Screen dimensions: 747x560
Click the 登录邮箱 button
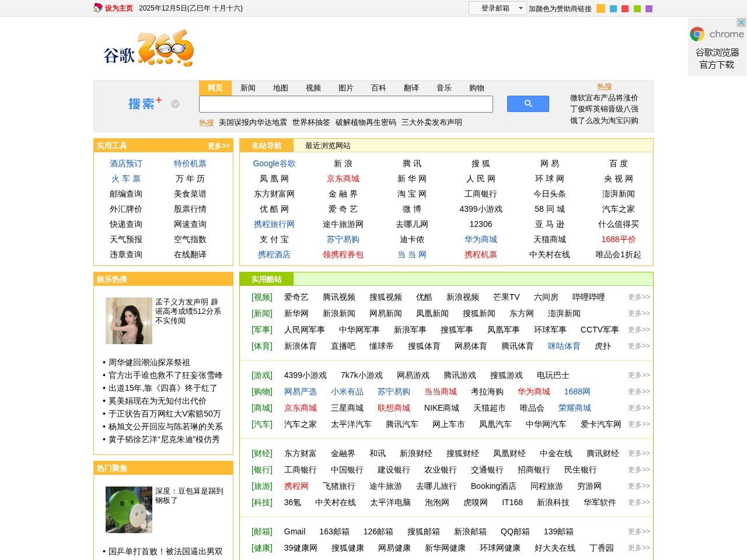click(495, 8)
